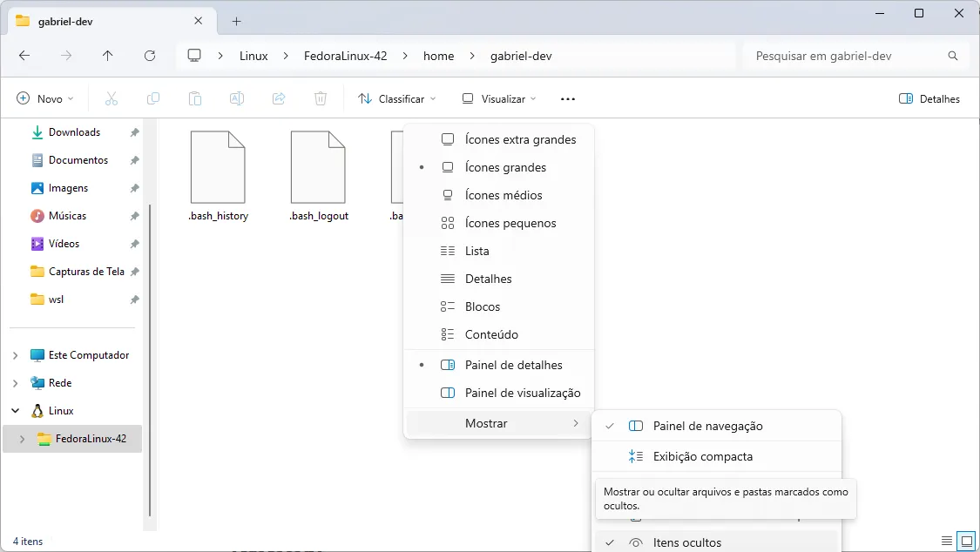Expand FedoraLinux-42 tree node
Image resolution: width=980 pixels, height=552 pixels.
coord(23,439)
